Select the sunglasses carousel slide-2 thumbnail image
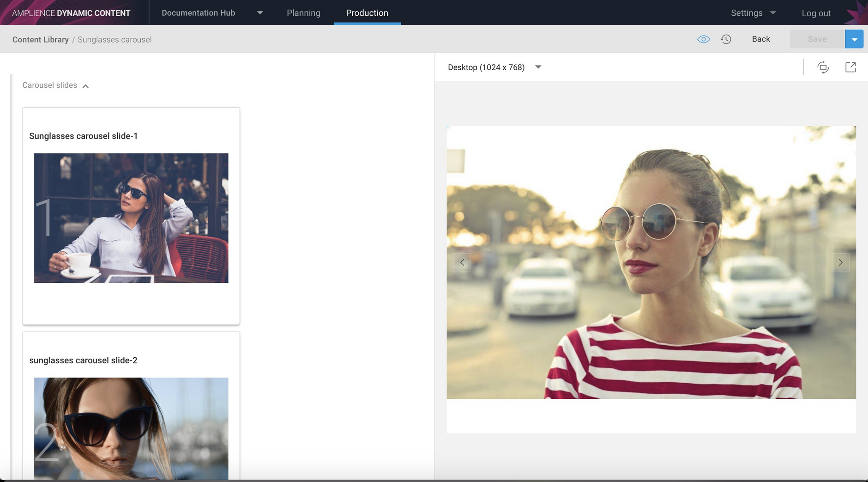Screen dimensions: 868x482 pos(131,428)
